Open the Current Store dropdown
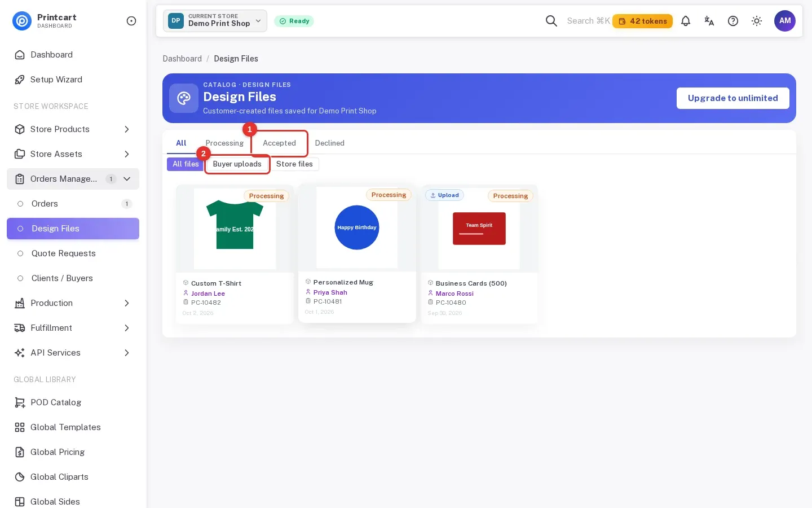Viewport: 812px width, 508px height. click(215, 21)
